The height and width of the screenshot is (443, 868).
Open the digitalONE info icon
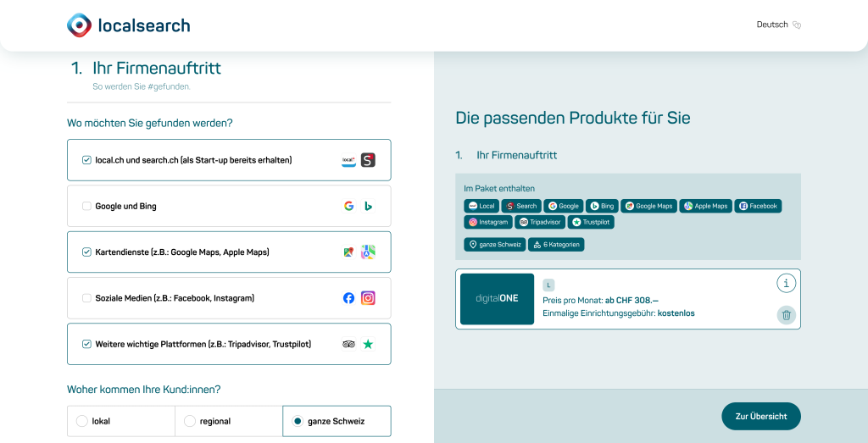pyautogui.click(x=786, y=284)
